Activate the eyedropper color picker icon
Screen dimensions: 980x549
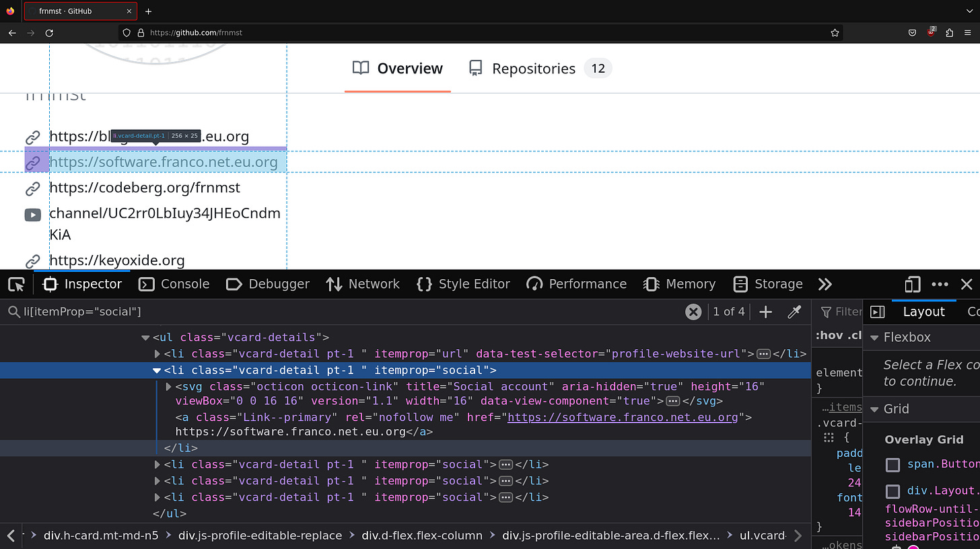click(x=794, y=312)
